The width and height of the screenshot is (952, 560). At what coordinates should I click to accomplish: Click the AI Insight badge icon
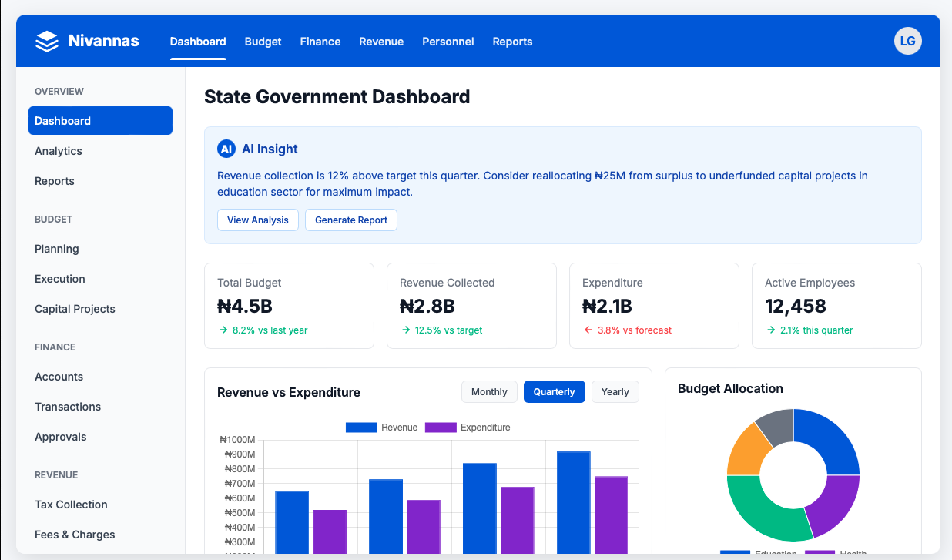click(x=226, y=149)
